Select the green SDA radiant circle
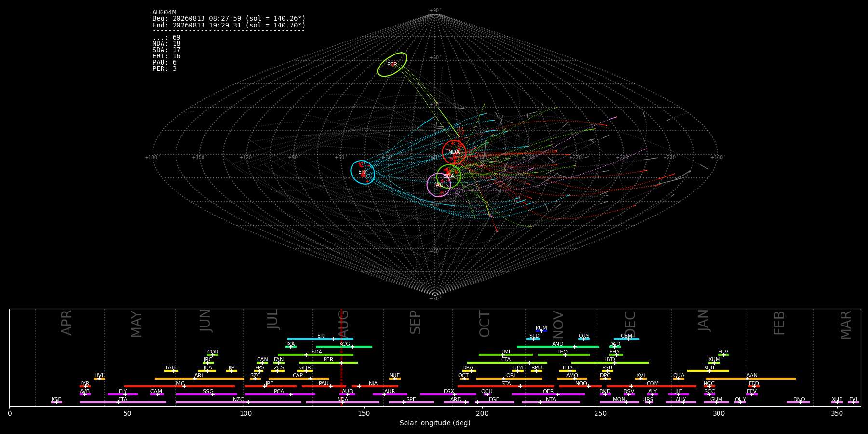 pyautogui.click(x=449, y=176)
